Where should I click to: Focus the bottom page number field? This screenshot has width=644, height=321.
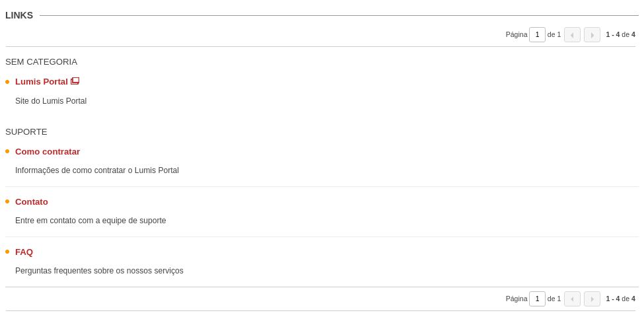click(537, 299)
